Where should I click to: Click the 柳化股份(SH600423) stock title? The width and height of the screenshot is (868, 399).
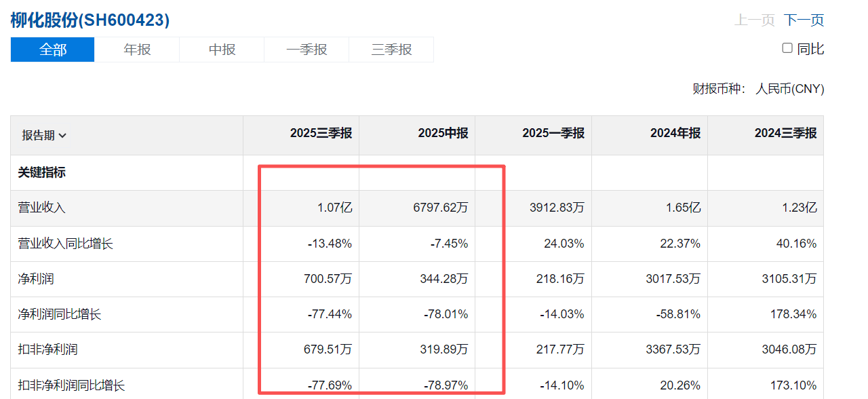(90, 20)
